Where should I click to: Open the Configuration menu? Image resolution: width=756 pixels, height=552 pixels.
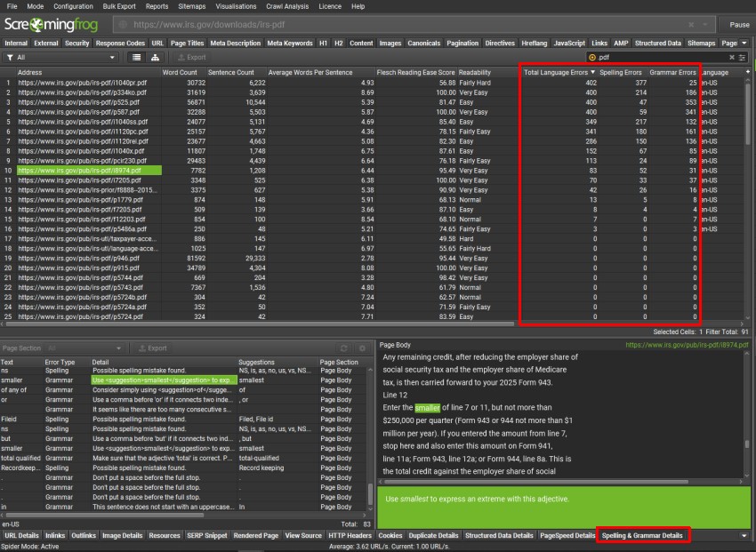pyautogui.click(x=73, y=6)
